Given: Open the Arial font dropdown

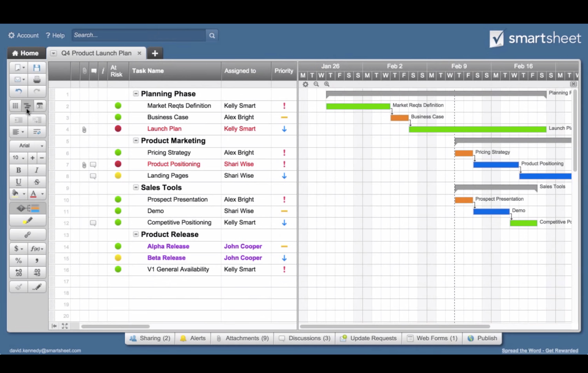Looking at the screenshot, I should tap(28, 146).
